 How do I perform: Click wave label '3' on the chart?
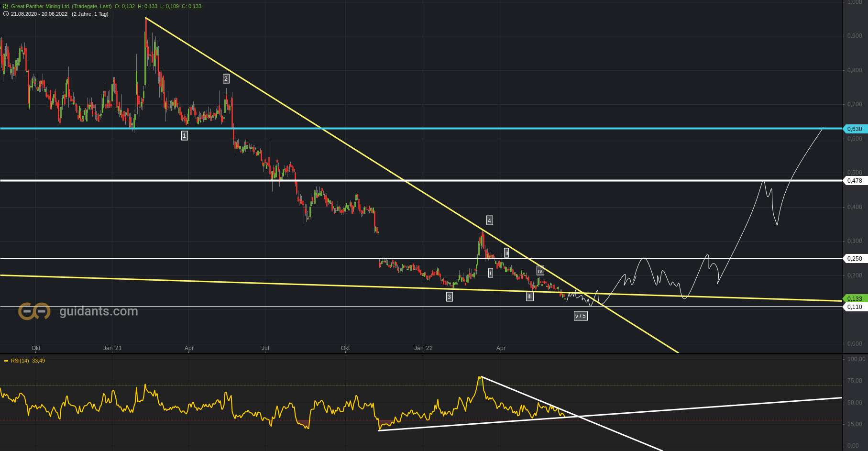(449, 297)
